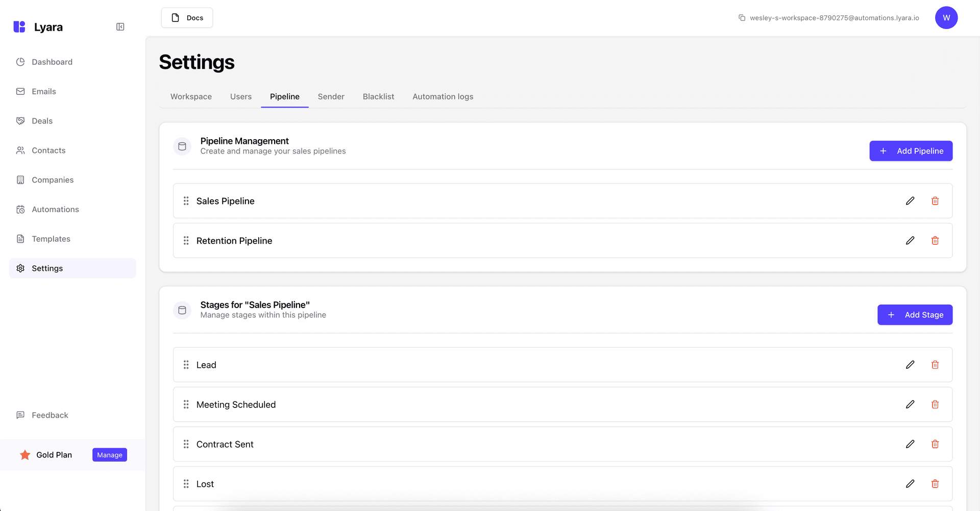
Task: Open user avatar menu
Action: (x=946, y=18)
